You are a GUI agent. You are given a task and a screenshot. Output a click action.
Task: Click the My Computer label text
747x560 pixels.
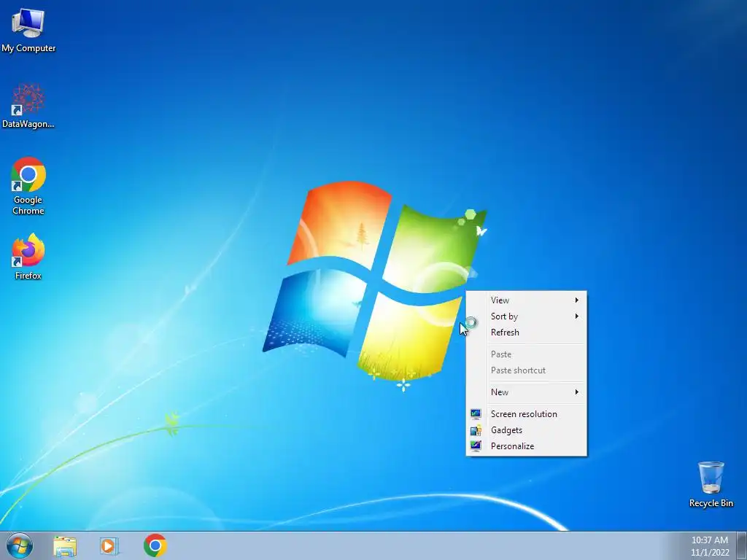pos(28,48)
